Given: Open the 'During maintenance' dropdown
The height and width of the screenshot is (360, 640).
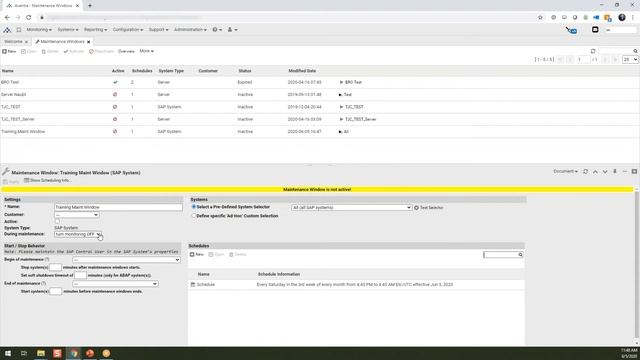Looking at the screenshot, I should [x=78, y=234].
